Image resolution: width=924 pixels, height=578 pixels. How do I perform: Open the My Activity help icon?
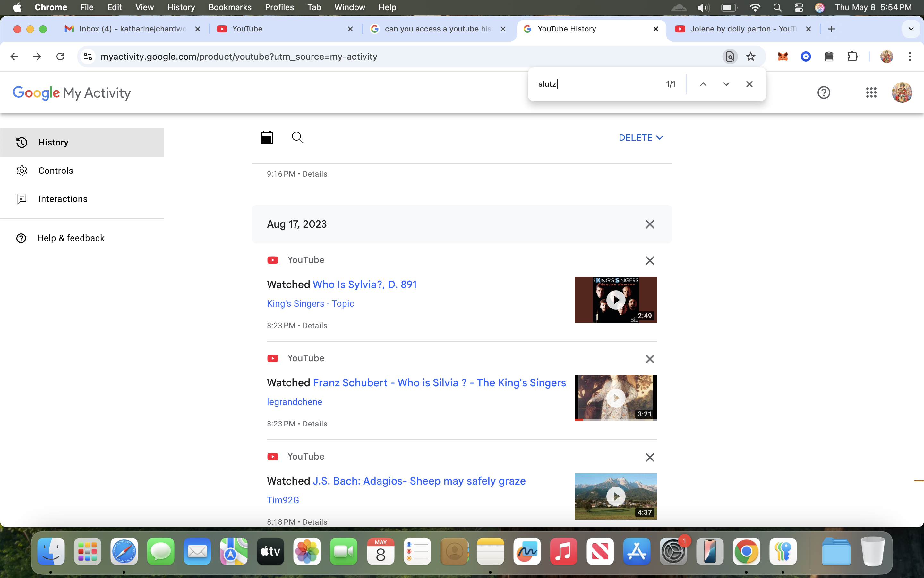824,92
